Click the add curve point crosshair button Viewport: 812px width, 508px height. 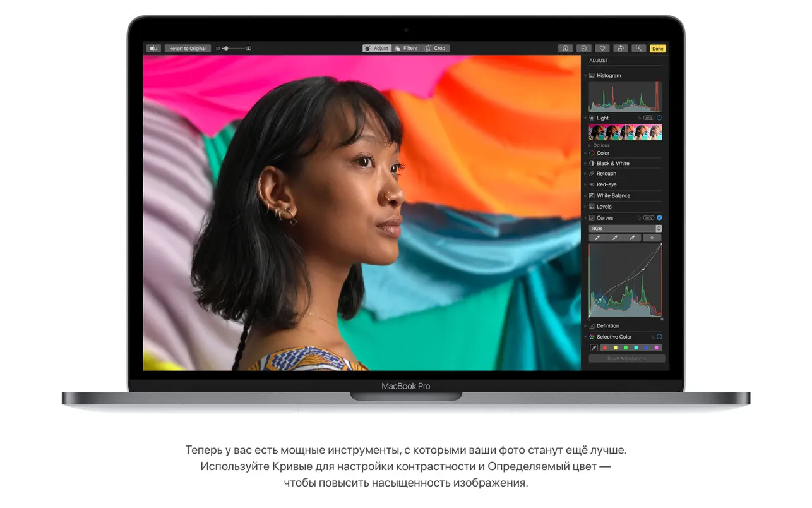point(652,238)
